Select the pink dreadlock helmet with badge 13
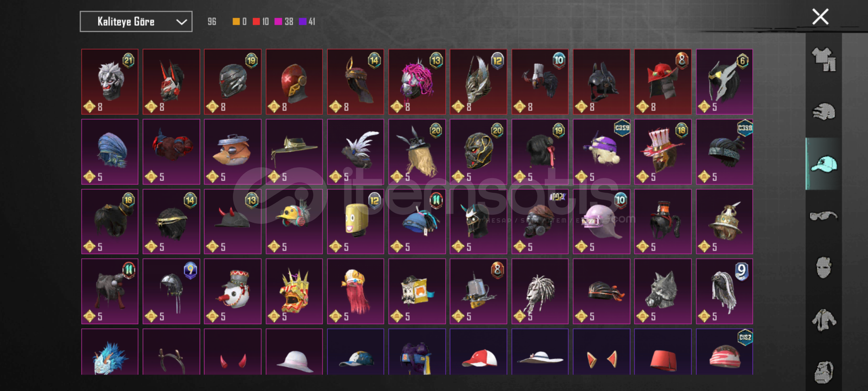The height and width of the screenshot is (391, 868). pyautogui.click(x=417, y=82)
